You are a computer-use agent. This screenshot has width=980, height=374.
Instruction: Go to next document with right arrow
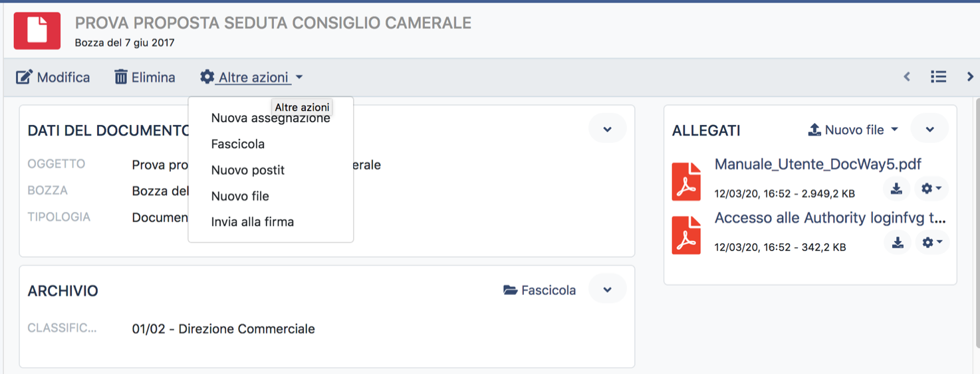pos(970,77)
